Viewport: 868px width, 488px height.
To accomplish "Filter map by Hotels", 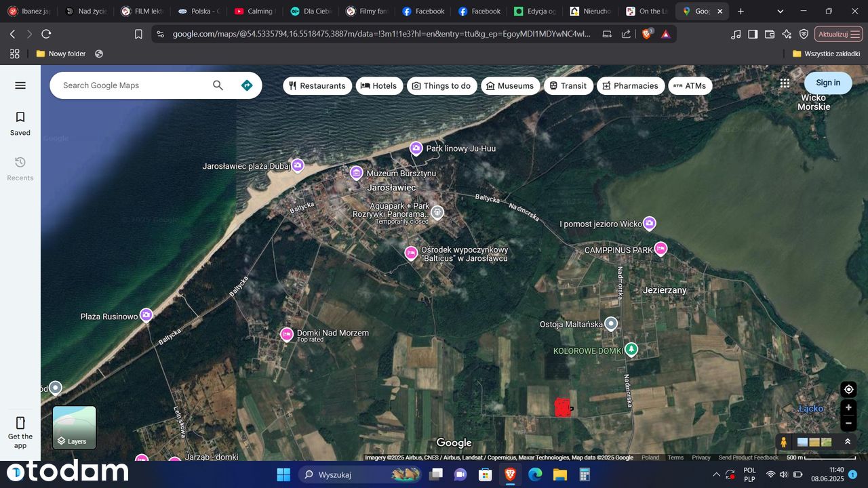I will (x=379, y=85).
